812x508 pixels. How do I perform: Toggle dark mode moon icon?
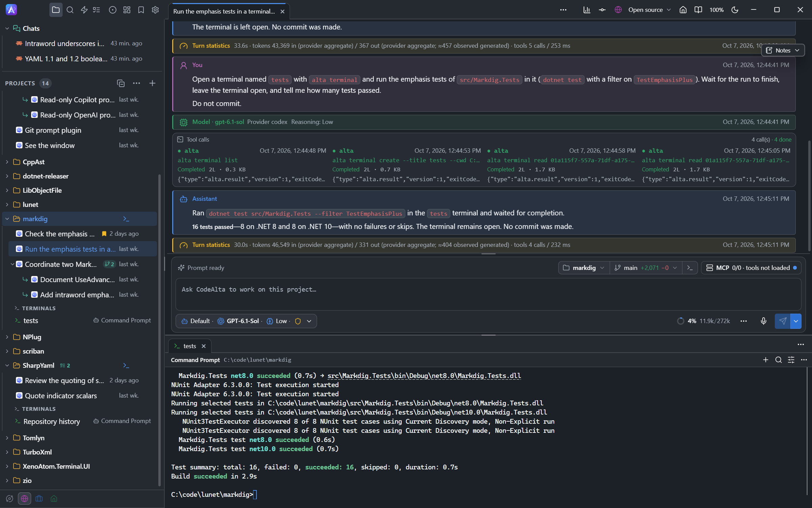pos(735,10)
